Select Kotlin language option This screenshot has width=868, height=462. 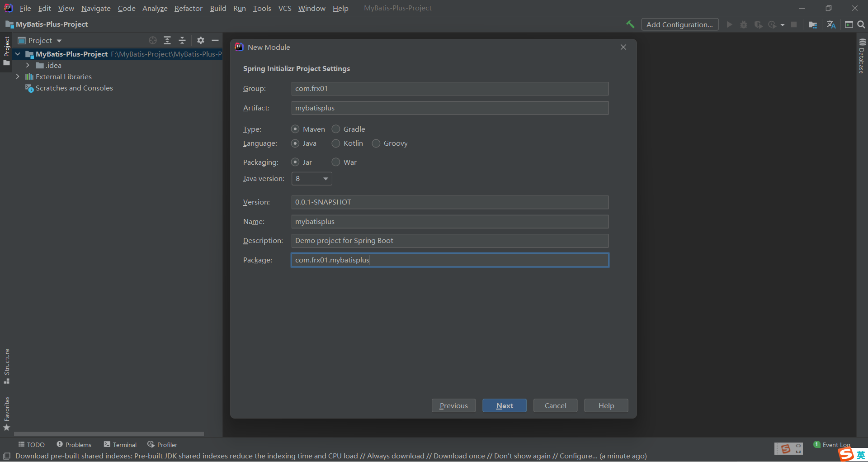[348, 143]
